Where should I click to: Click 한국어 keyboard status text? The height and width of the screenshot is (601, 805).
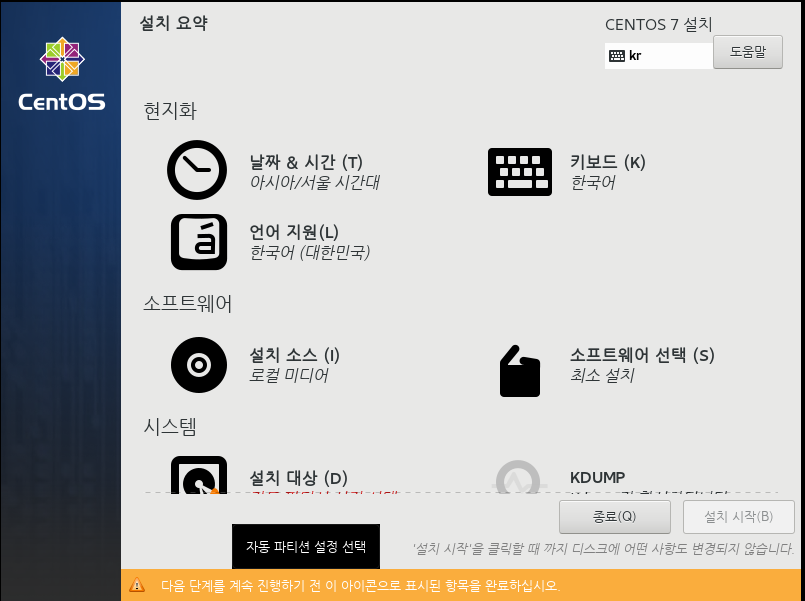(593, 183)
